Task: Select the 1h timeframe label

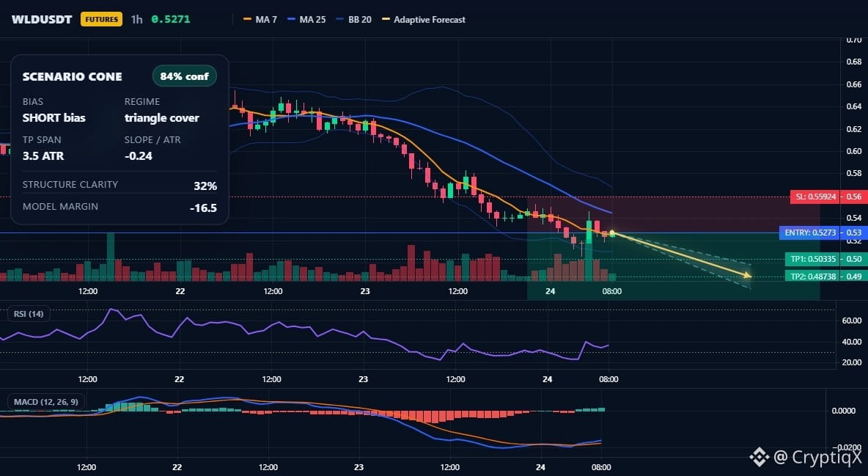Action: click(137, 19)
